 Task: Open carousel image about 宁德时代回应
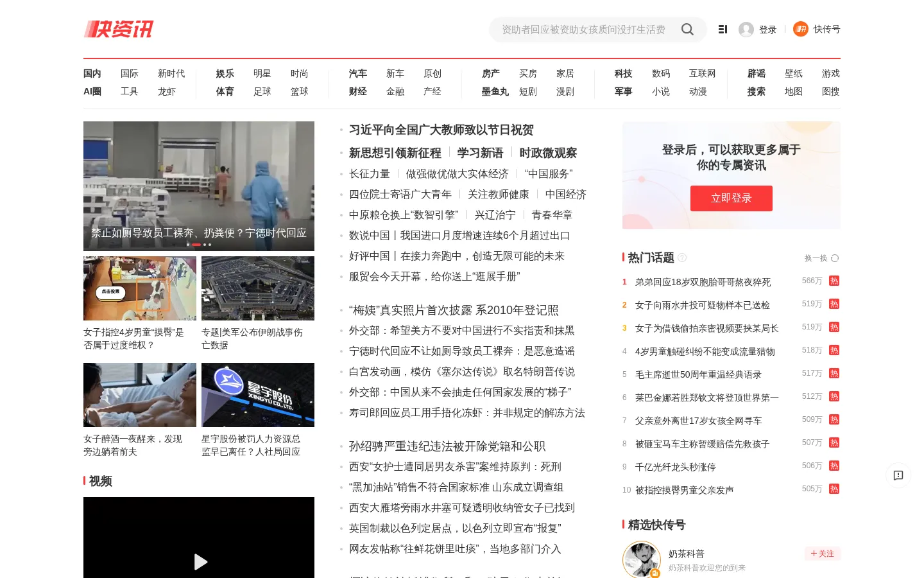pos(199,186)
